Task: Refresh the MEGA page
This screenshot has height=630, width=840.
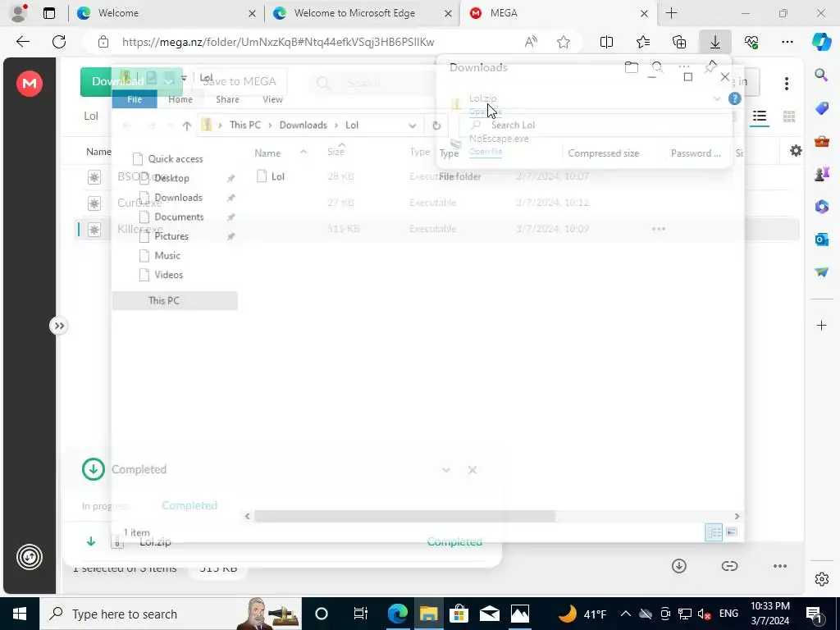Action: tap(59, 42)
